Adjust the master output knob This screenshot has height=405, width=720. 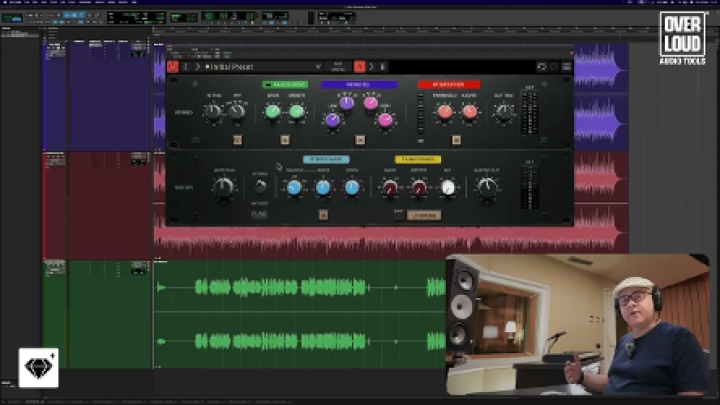[x=487, y=187]
